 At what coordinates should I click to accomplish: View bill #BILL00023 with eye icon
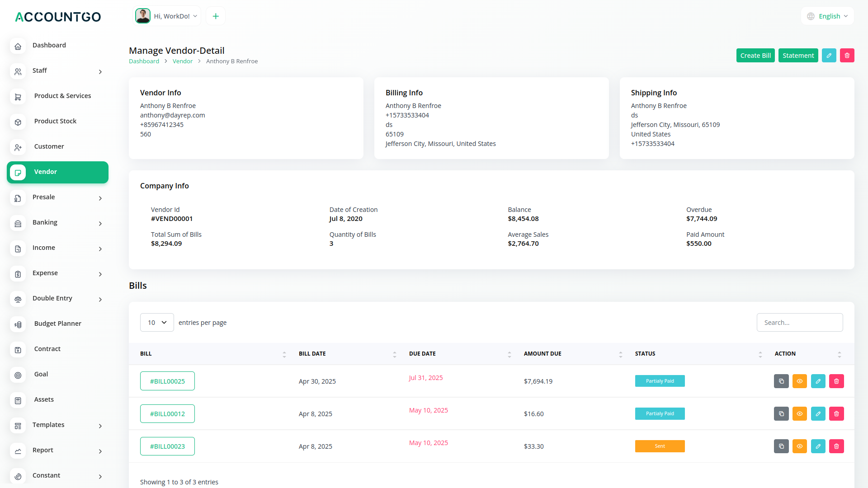click(799, 446)
